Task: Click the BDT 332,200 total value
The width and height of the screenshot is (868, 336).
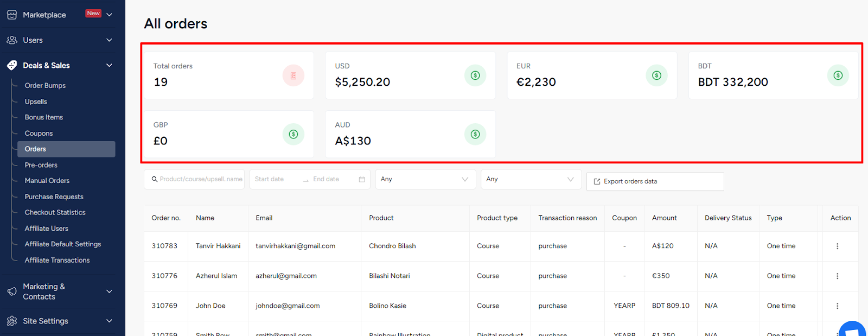Action: [x=733, y=83]
